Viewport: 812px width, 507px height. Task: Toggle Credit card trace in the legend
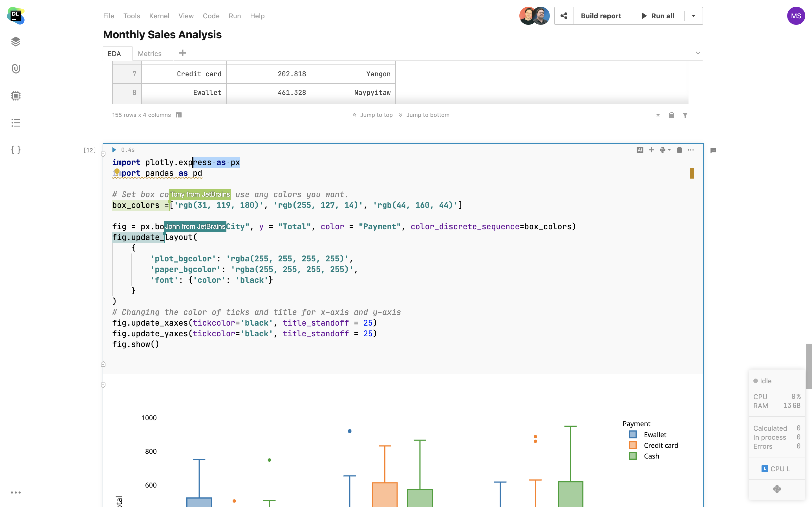(660, 445)
